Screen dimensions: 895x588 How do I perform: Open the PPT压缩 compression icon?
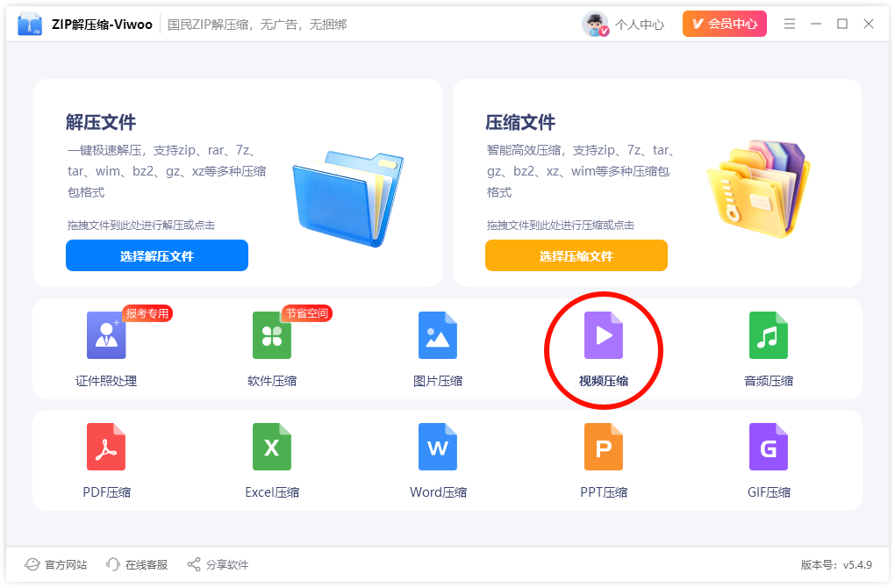(604, 447)
